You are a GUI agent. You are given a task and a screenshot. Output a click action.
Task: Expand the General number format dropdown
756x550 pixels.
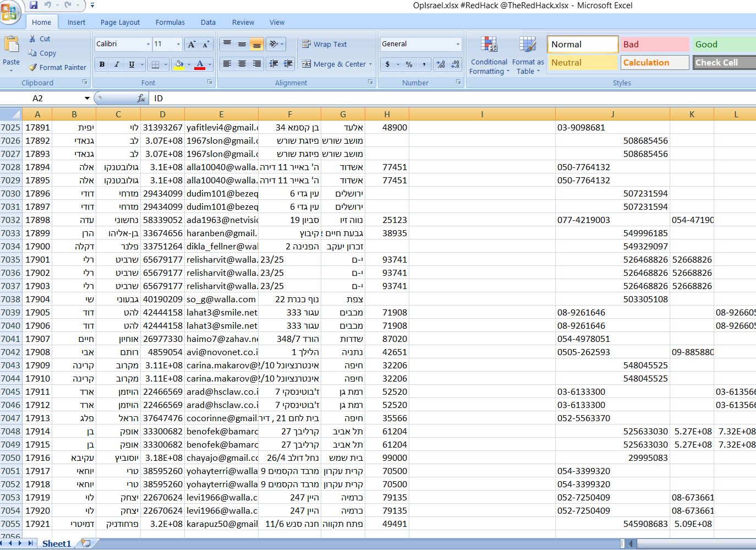pyautogui.click(x=457, y=44)
